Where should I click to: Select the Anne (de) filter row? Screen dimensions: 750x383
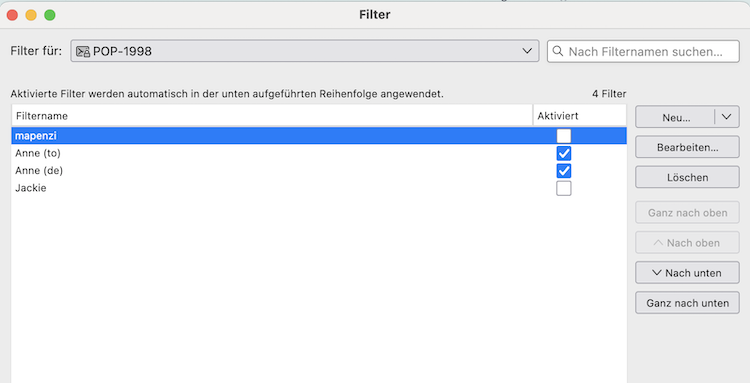click(319, 171)
